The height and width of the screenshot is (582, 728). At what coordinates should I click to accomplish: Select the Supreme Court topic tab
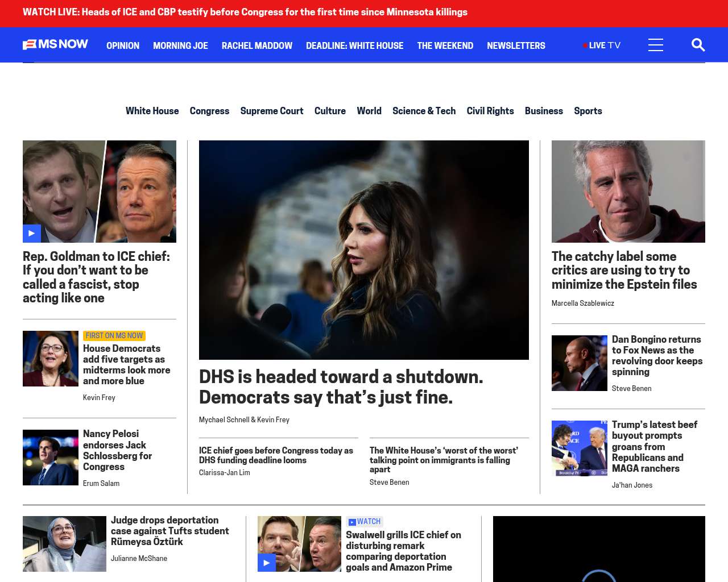click(272, 111)
